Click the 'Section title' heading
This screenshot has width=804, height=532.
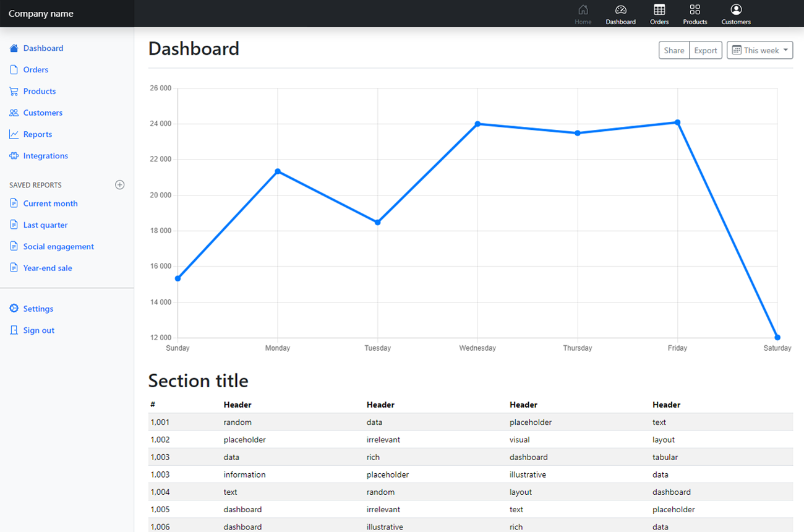click(x=198, y=380)
